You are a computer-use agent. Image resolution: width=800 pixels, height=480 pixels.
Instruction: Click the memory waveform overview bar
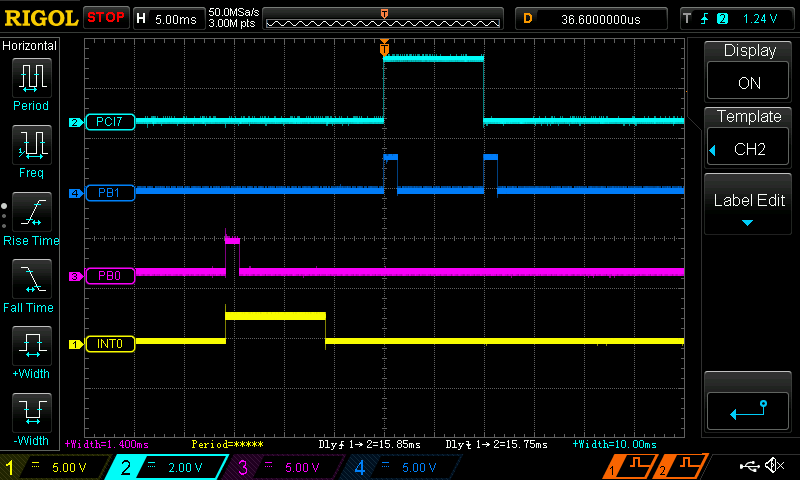[383, 18]
